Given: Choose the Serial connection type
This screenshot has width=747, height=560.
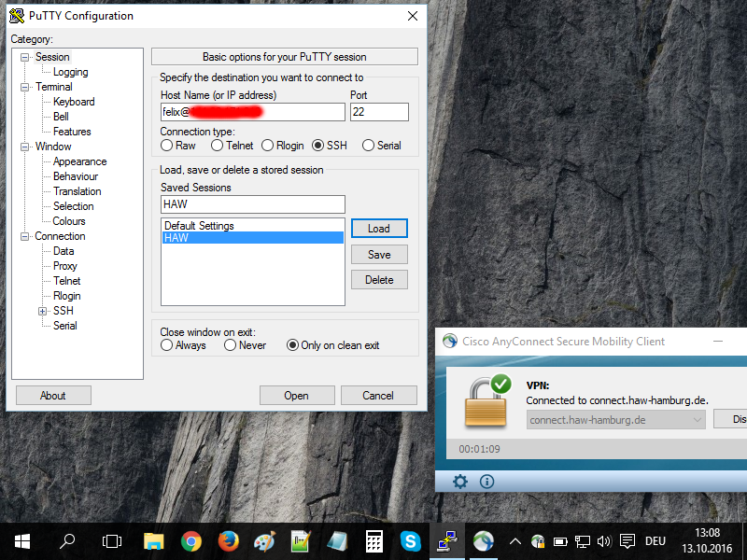Looking at the screenshot, I should 369,146.
